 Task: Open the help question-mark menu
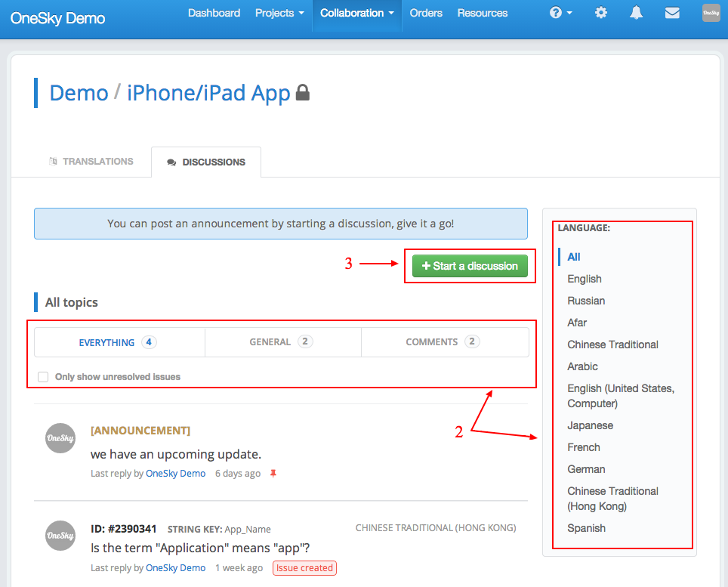(x=560, y=13)
